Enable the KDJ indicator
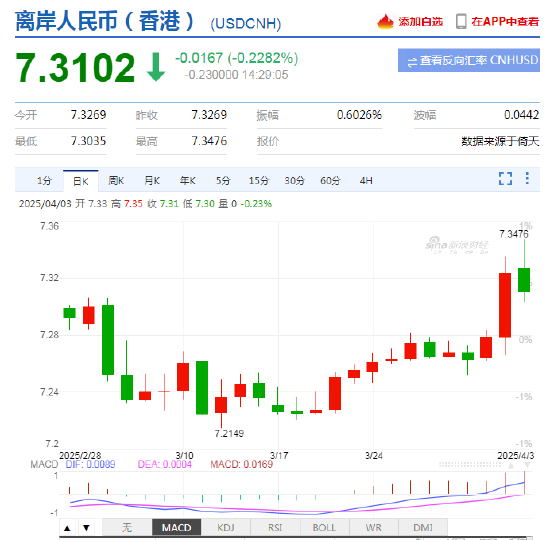The image size is (550, 540). 226,528
